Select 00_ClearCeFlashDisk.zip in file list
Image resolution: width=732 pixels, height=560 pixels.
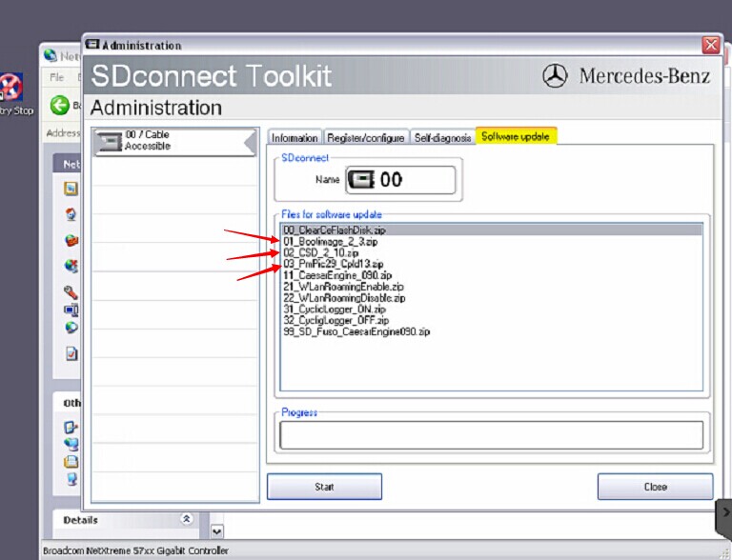click(492, 230)
